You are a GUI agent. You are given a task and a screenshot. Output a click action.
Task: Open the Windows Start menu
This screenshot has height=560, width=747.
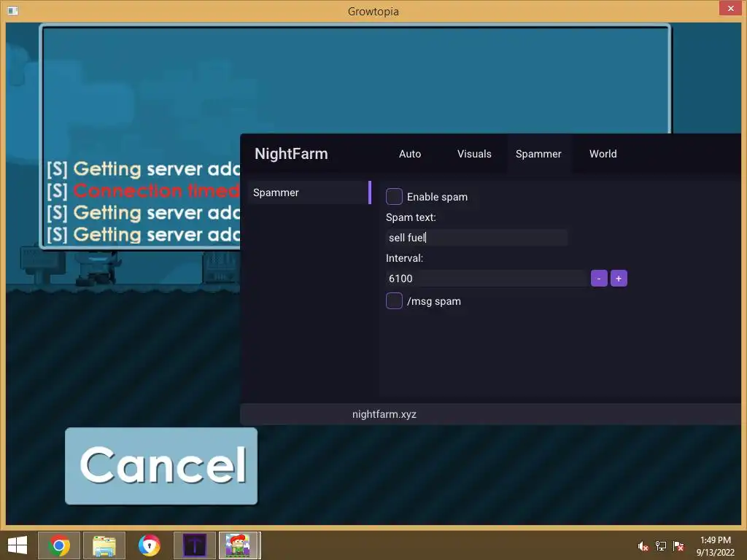[x=18, y=545]
